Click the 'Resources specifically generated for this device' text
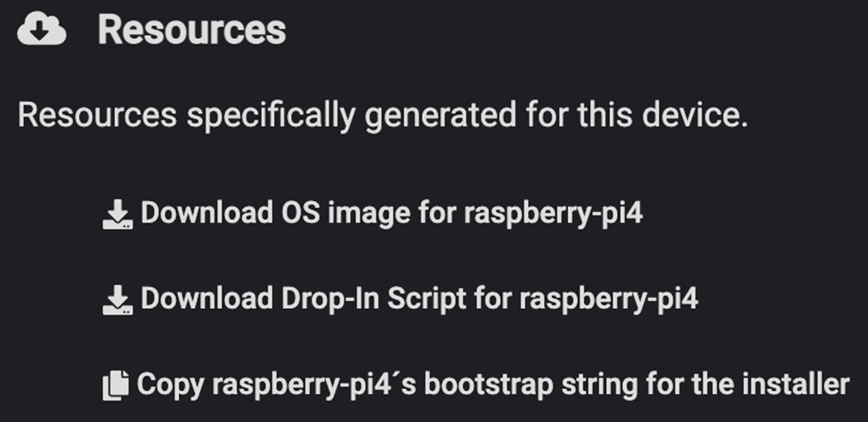Viewport: 868px width, 422px height. [383, 116]
